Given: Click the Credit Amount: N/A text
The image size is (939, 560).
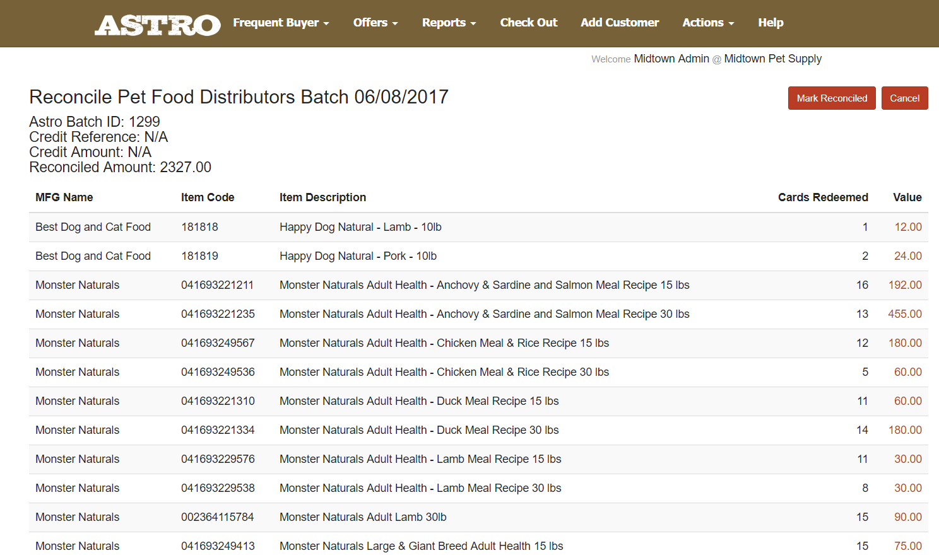Looking at the screenshot, I should 90,152.
